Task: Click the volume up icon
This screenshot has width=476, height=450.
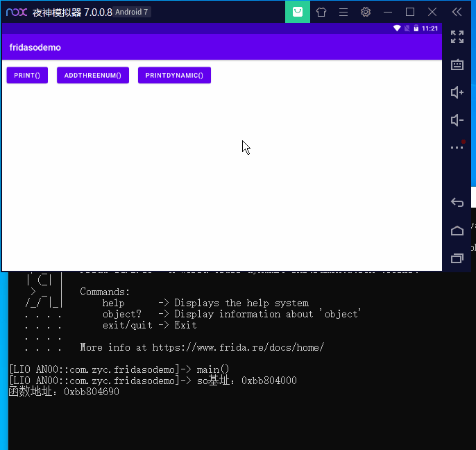Action: coord(457,92)
